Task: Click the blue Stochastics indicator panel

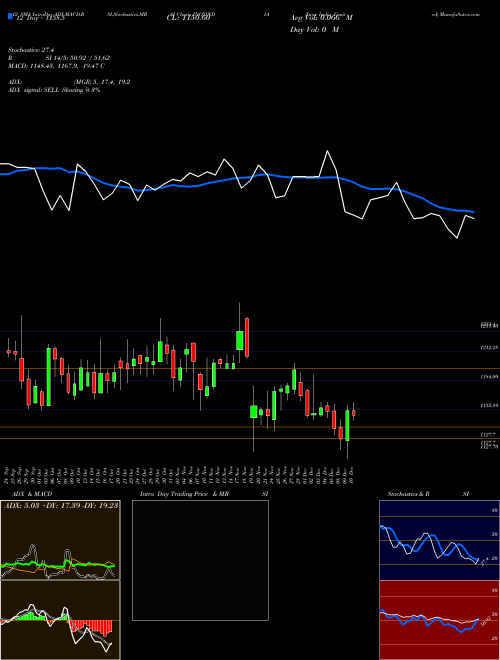Action: click(439, 540)
